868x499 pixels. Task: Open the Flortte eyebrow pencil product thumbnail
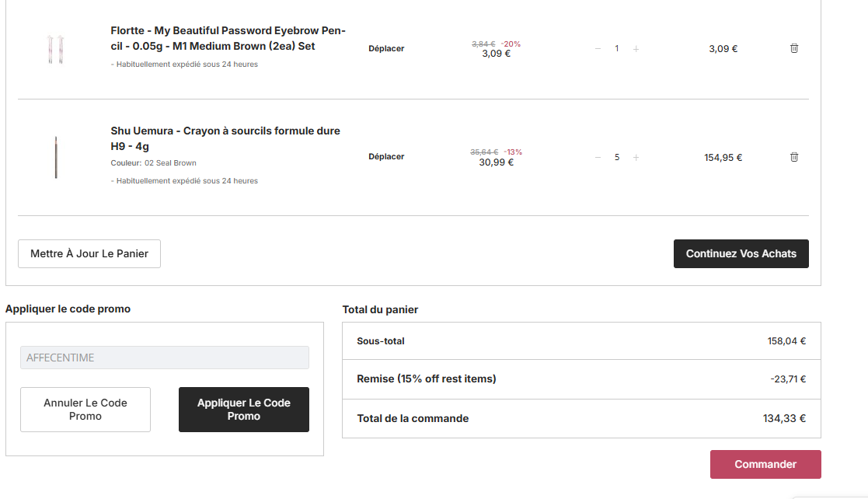coord(55,49)
